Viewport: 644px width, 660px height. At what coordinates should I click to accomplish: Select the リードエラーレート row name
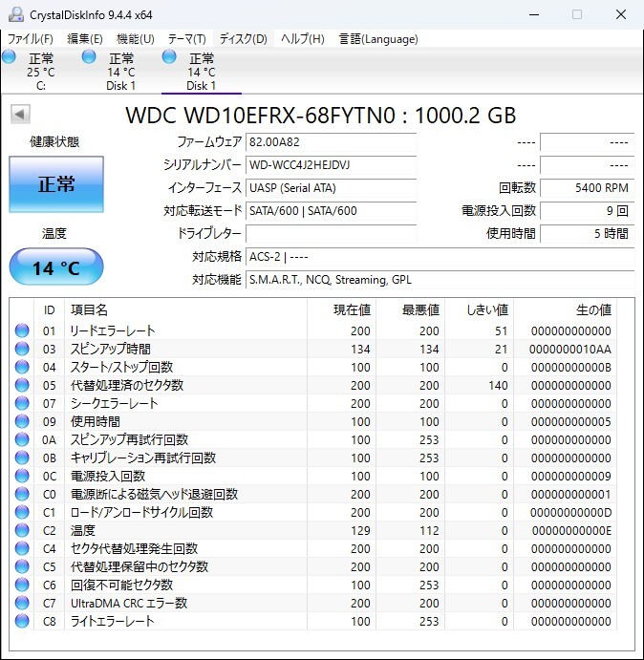(113, 330)
